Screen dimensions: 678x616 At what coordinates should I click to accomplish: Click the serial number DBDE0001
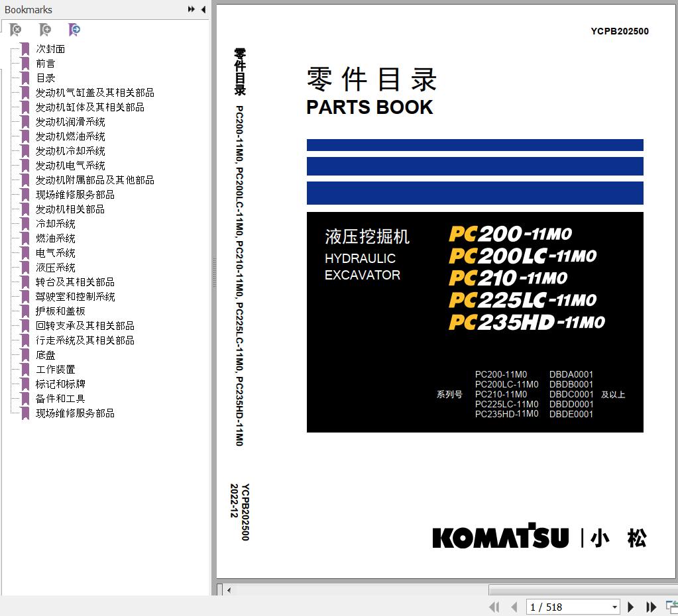[x=571, y=414]
